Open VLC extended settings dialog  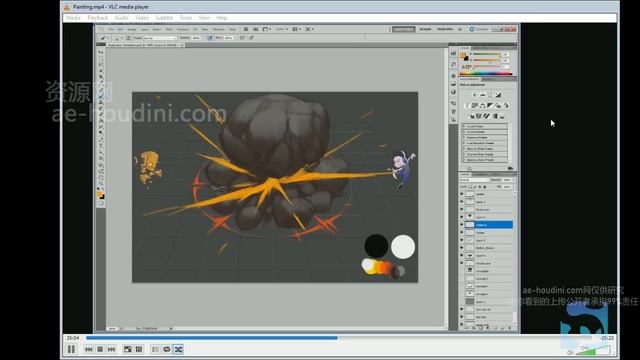click(139, 349)
